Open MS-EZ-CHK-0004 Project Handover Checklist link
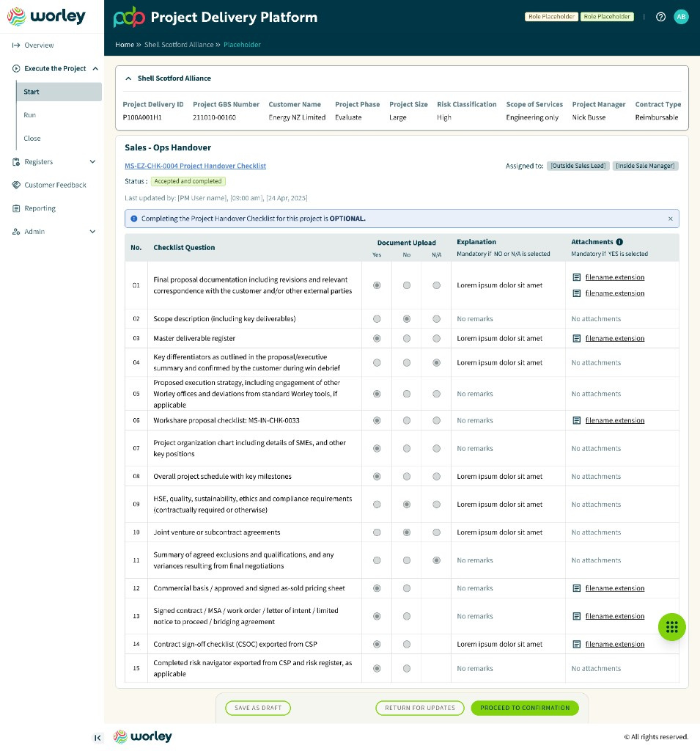This screenshot has height=751, width=700. coord(196,166)
